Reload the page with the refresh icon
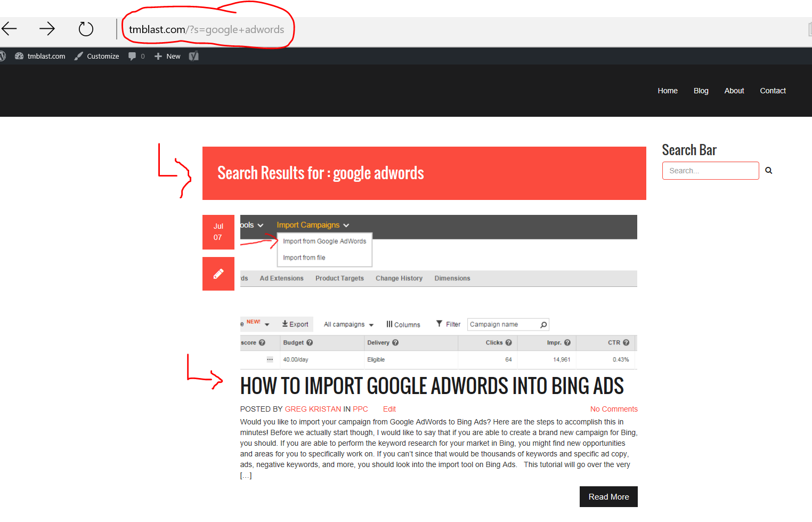 [x=86, y=29]
